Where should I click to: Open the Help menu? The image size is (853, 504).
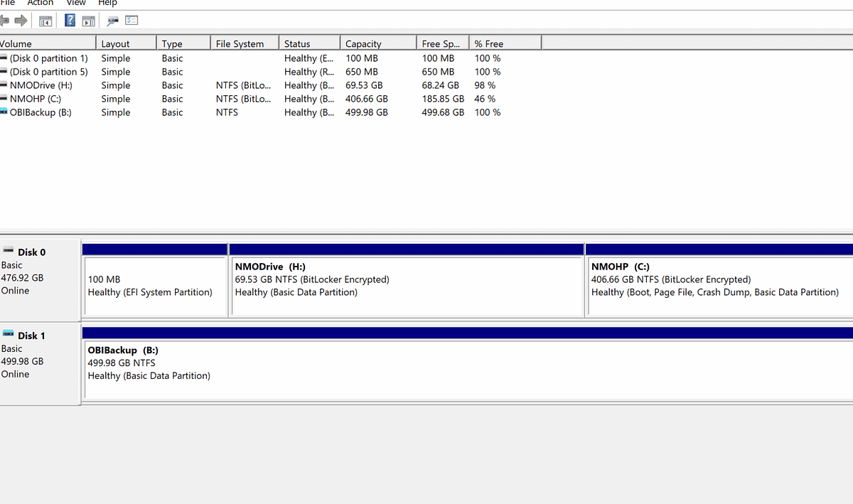tap(107, 3)
